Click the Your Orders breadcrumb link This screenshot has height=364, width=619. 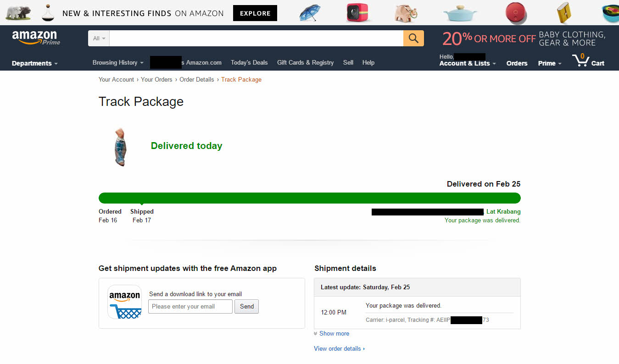[156, 79]
